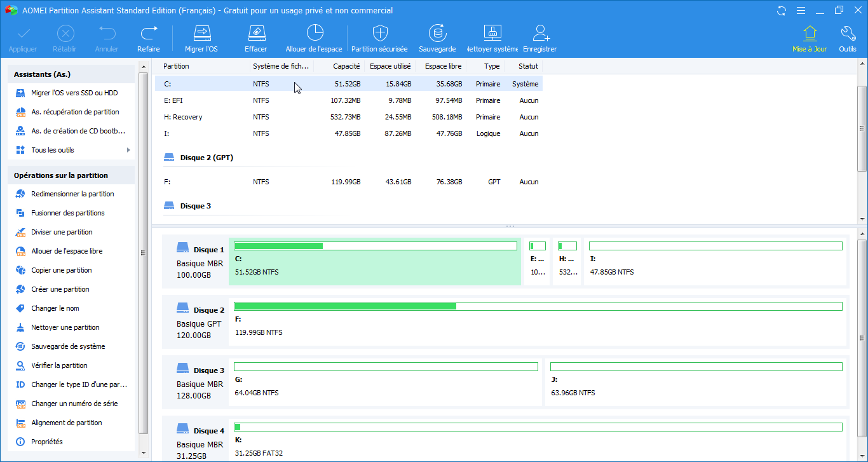Click the K: FAT32 partition usage bar
This screenshot has width=868, height=462.
[538, 427]
